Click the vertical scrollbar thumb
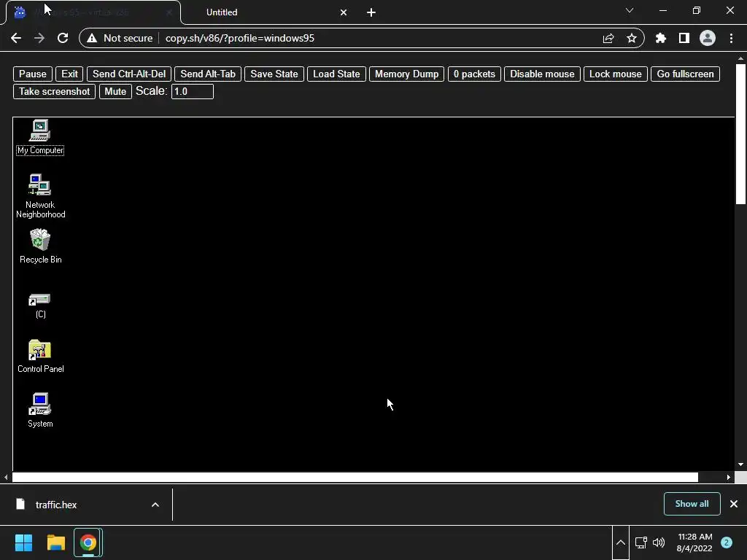This screenshot has height=560, width=747. click(740, 134)
